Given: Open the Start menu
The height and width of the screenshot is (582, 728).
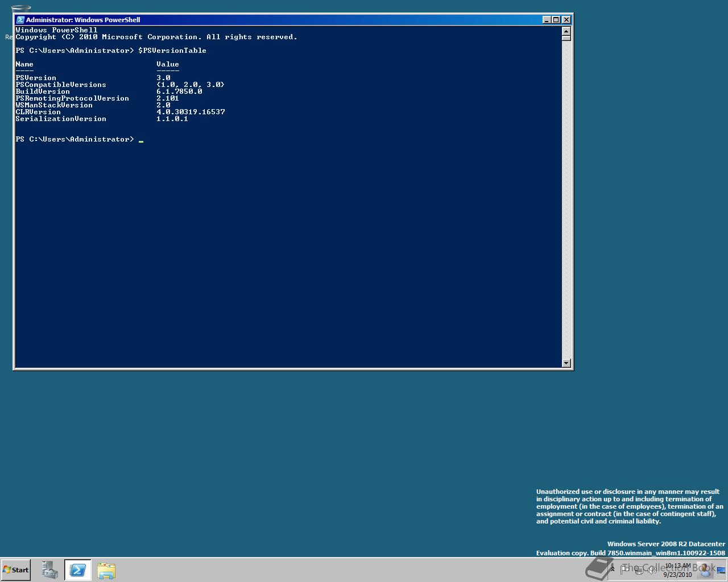Looking at the screenshot, I should (15, 570).
